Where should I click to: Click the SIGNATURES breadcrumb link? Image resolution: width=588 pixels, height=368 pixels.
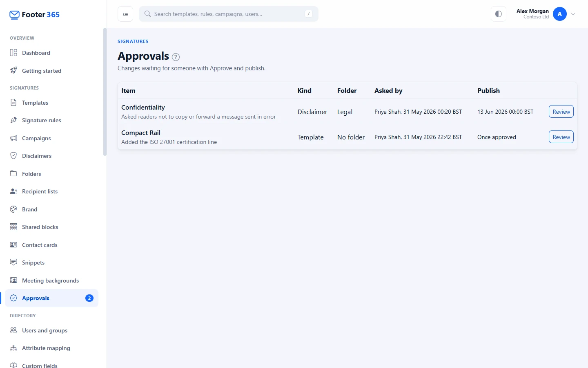(x=133, y=41)
